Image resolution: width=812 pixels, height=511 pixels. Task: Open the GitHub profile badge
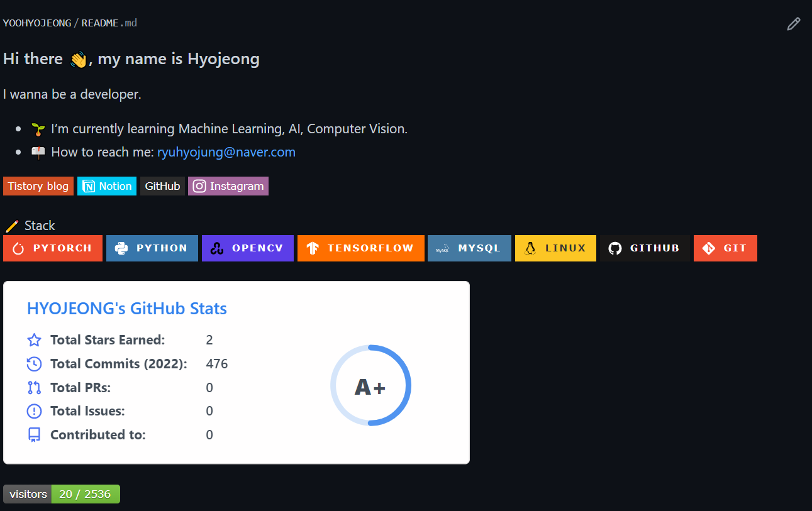[x=162, y=186]
